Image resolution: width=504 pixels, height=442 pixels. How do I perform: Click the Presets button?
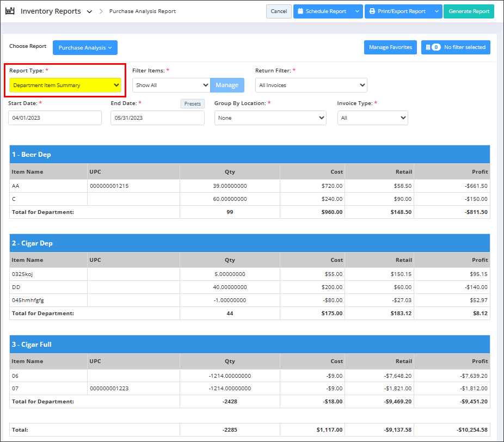point(193,104)
